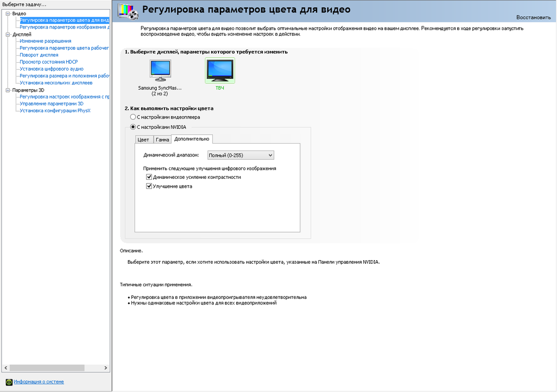Open the 'Динамический диапазон' dropdown

[x=241, y=155]
